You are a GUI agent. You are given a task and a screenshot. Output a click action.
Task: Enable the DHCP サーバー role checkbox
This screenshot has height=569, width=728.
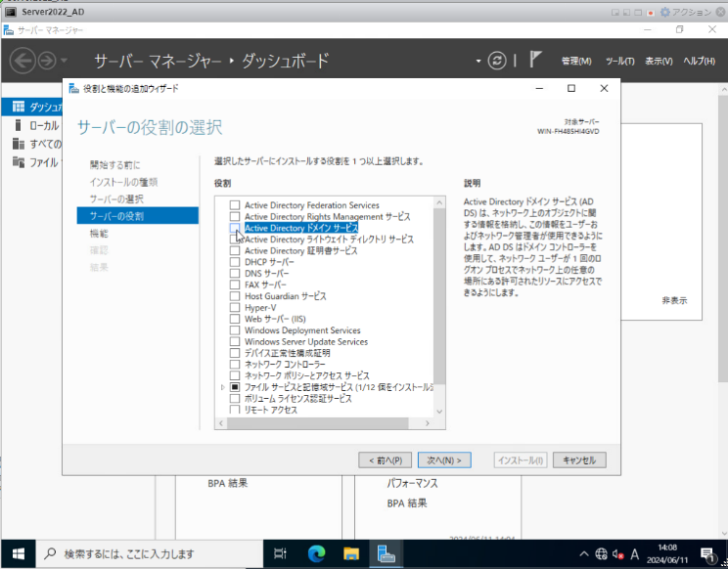tap(235, 262)
